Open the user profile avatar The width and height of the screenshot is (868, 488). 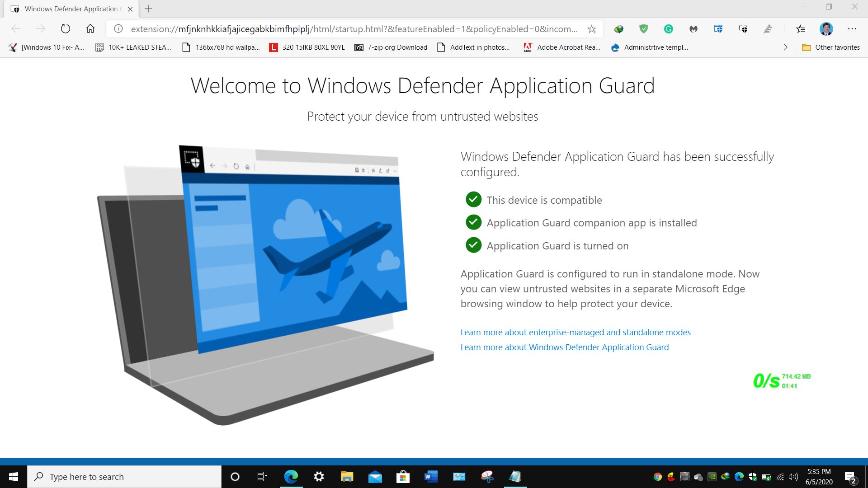pos(826,29)
